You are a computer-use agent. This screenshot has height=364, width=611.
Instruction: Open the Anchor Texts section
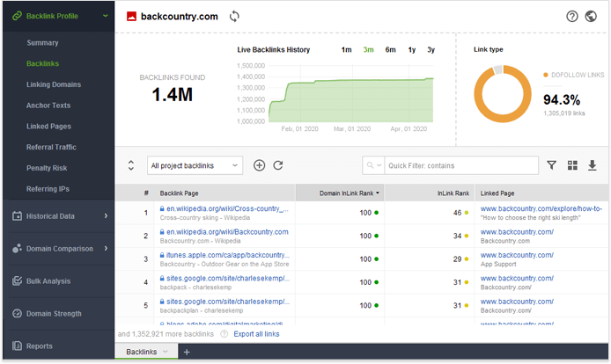coord(48,106)
